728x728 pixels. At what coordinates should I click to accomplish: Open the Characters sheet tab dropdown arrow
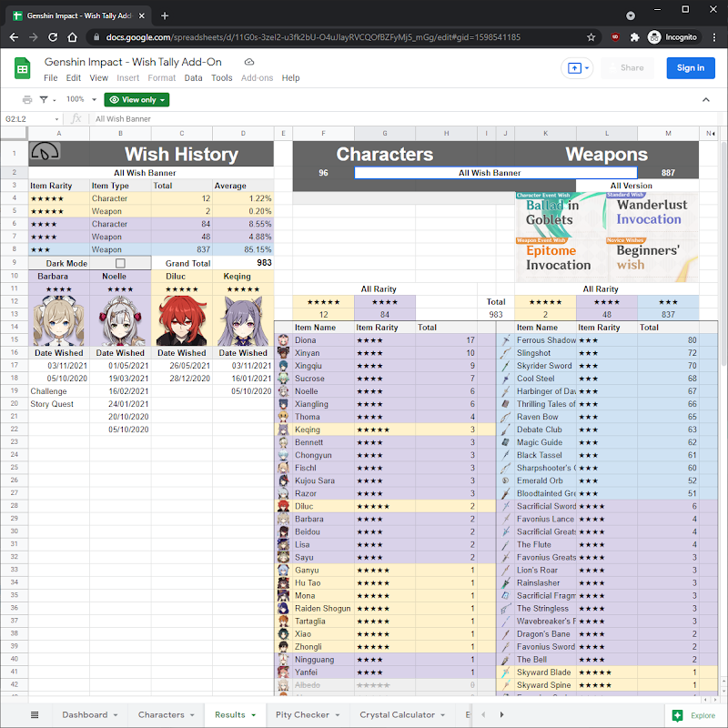192,715
